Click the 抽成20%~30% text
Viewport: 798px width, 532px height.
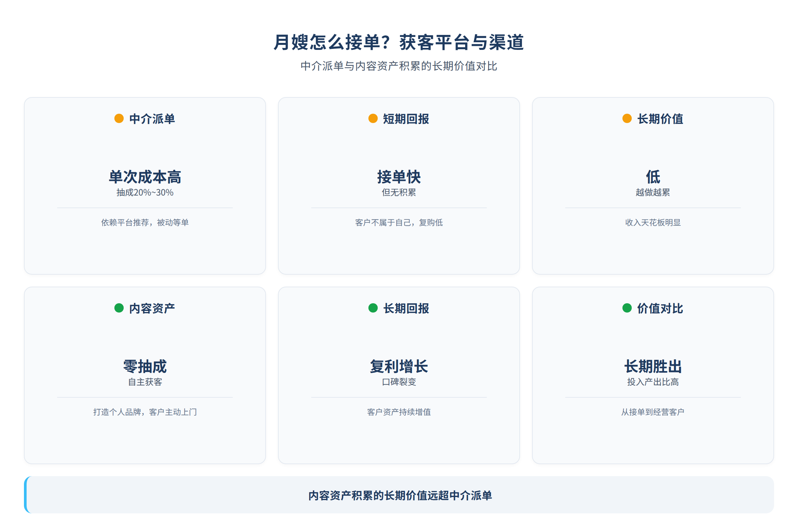[x=145, y=193]
